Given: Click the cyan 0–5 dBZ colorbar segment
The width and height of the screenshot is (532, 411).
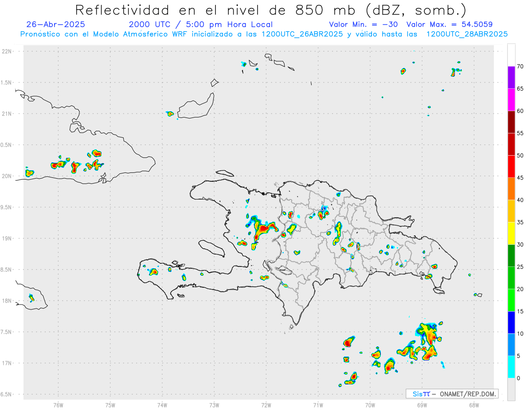Looking at the screenshot, I should [511, 367].
